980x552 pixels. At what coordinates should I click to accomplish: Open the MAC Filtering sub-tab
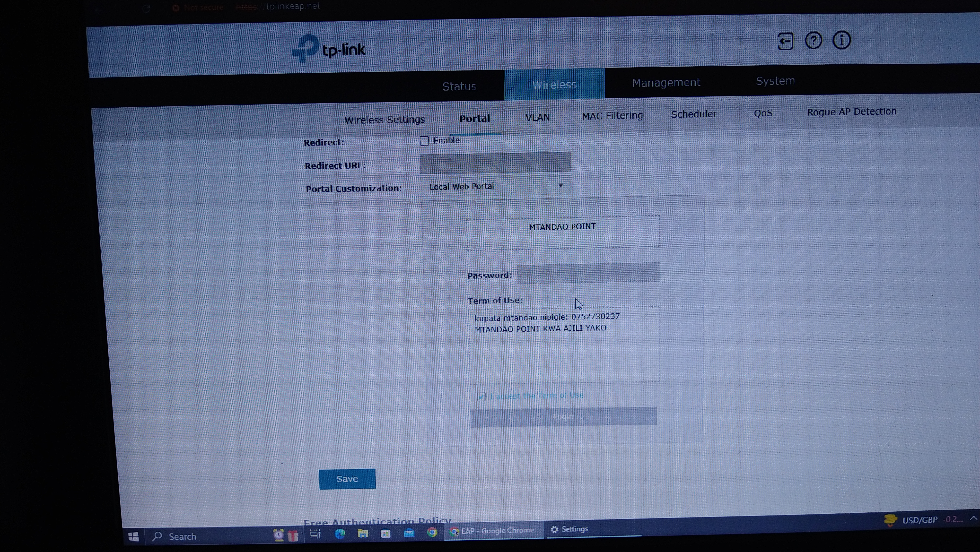pos(612,116)
